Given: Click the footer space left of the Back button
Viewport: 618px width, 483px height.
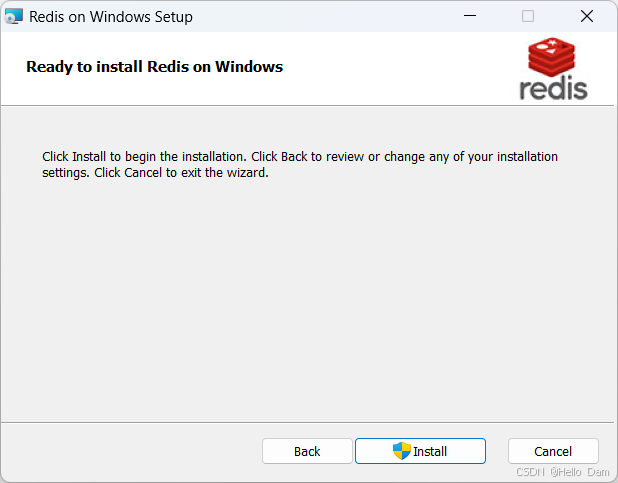Looking at the screenshot, I should pyautogui.click(x=130, y=451).
